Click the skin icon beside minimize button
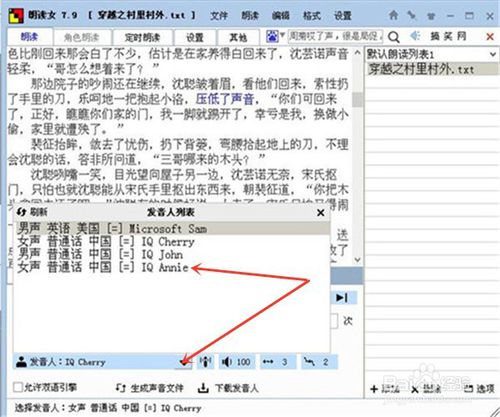This screenshot has height=417, width=500. tap(431, 16)
